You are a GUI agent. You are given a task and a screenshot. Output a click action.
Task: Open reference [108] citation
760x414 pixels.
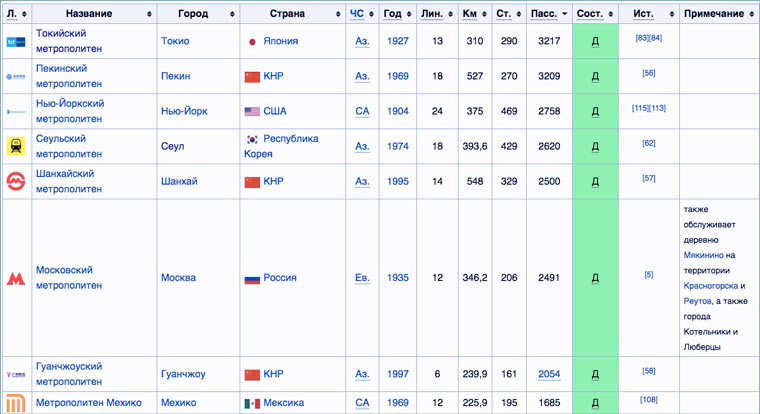pos(649,399)
